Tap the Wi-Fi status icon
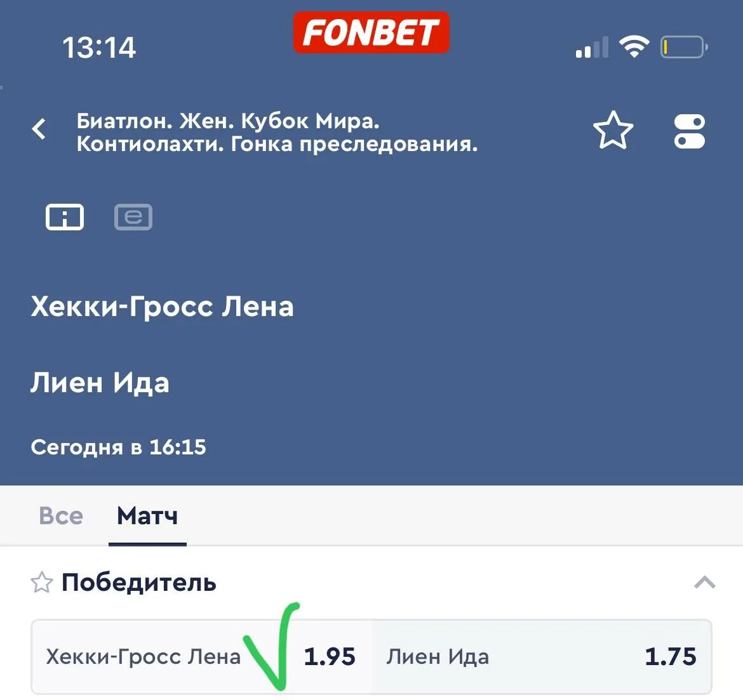The height and width of the screenshot is (700, 743). click(x=634, y=47)
